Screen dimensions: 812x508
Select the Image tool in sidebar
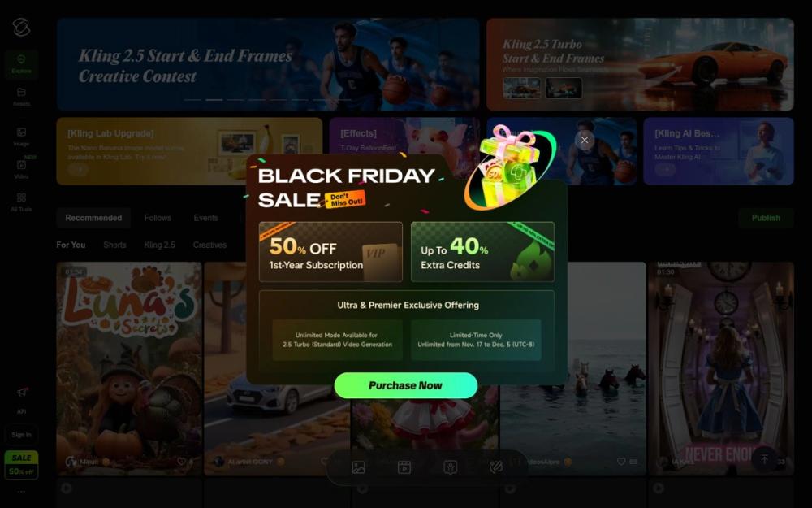click(21, 137)
